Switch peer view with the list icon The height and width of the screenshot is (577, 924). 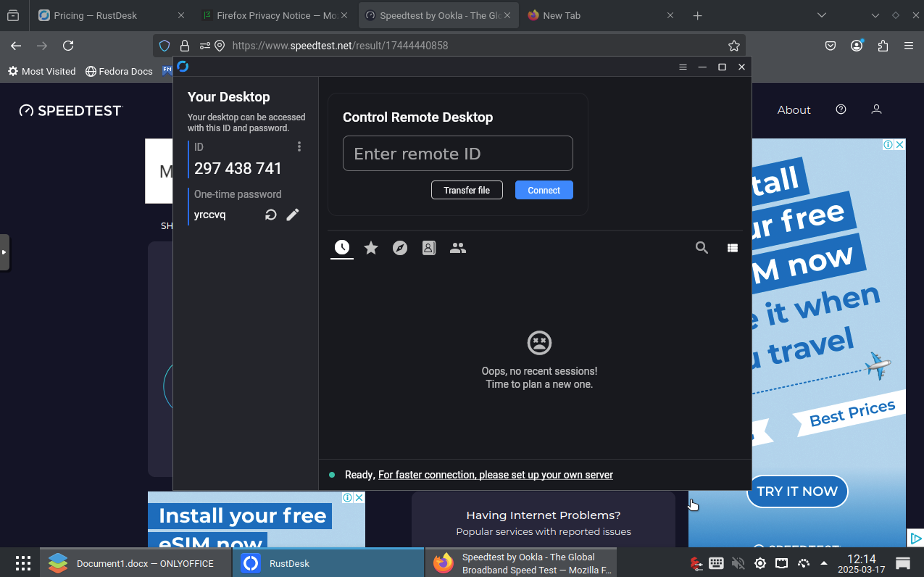click(x=733, y=248)
